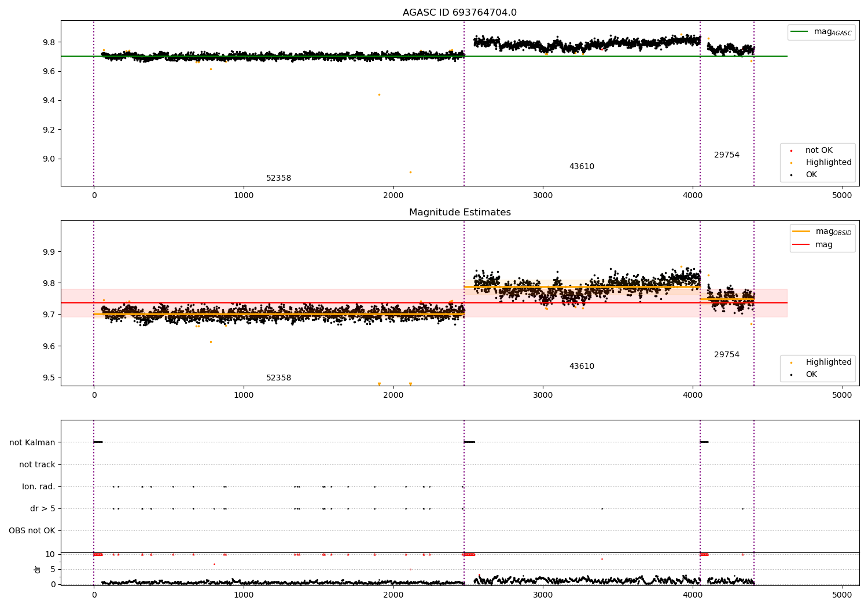Click 52358 in the Magnitude Estimates plot
868x608 pixels.
(x=279, y=378)
